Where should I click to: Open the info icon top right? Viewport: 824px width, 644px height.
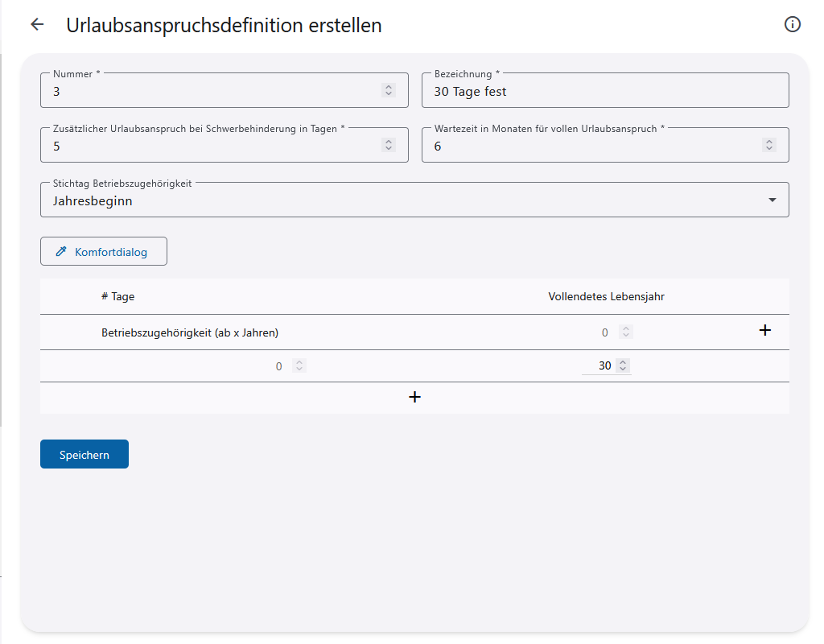click(792, 24)
